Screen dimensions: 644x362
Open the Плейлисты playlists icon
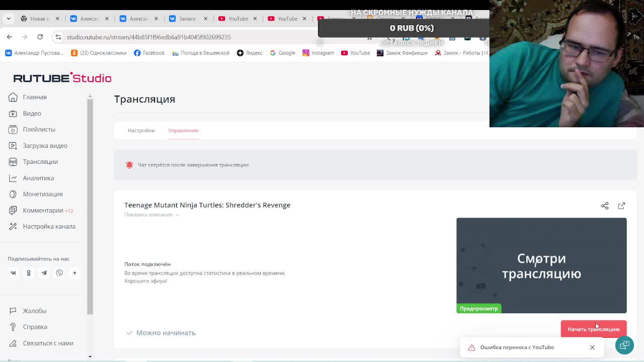(13, 129)
